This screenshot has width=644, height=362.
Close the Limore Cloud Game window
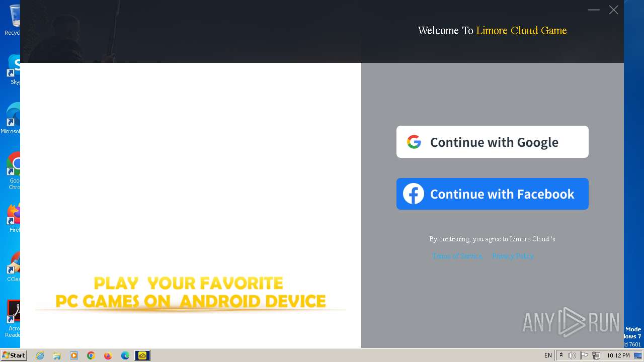[x=613, y=10]
